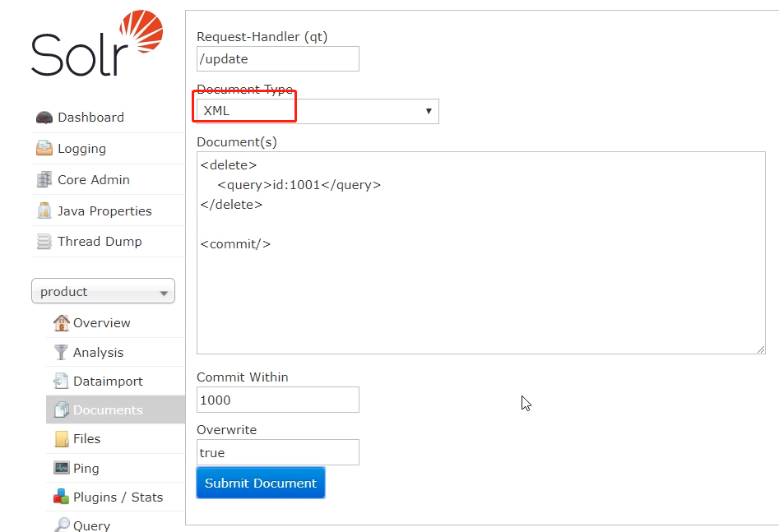
Task: Click the Submit Document button
Action: point(261,483)
